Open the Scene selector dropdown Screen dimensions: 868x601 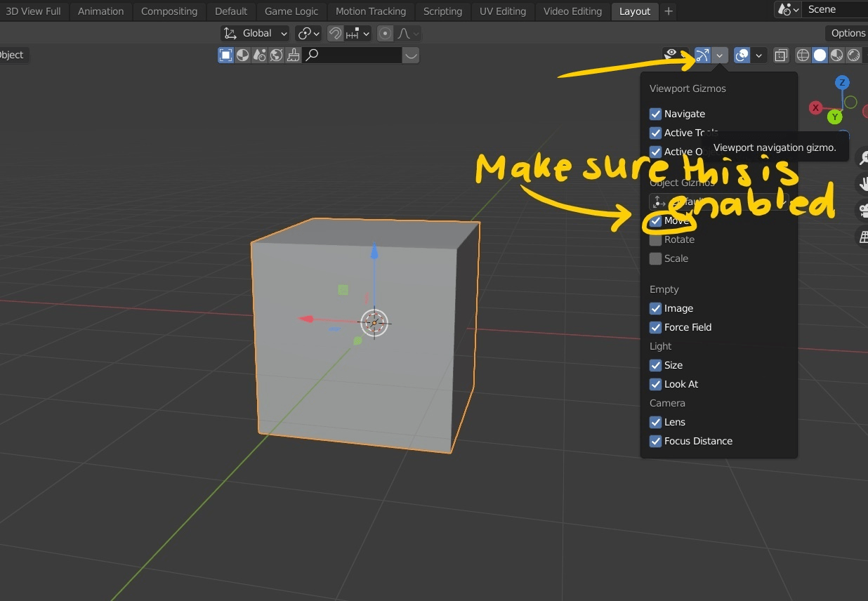pyautogui.click(x=787, y=10)
